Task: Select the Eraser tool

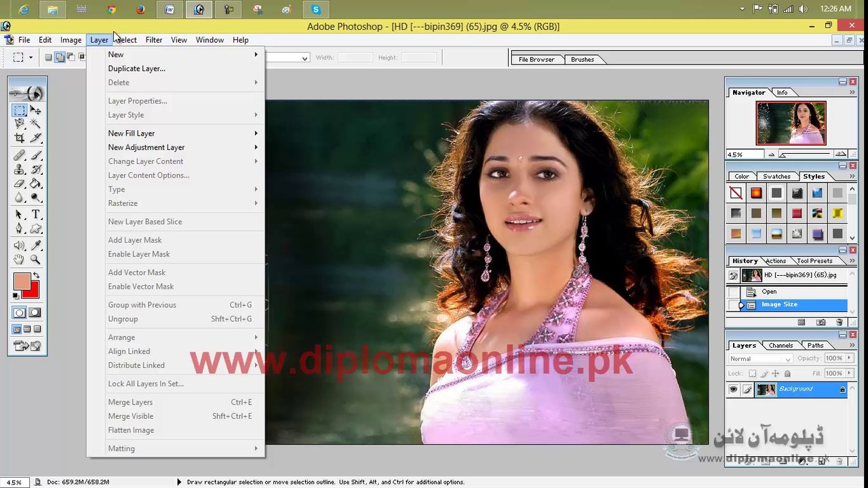Action: [x=20, y=184]
